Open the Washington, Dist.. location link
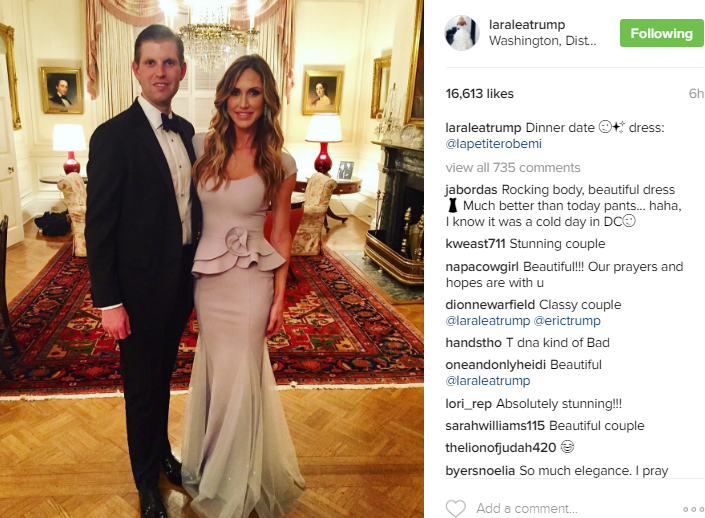The image size is (705, 518). 543,41
